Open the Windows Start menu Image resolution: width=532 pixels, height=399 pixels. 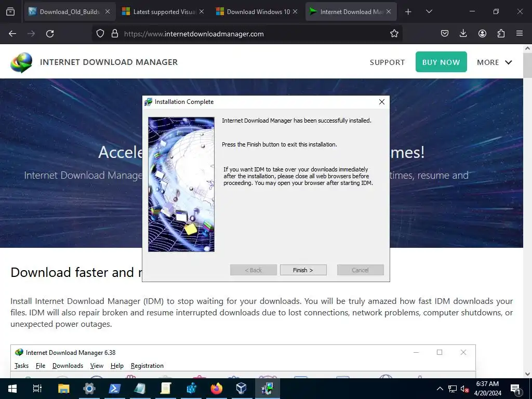(x=12, y=389)
